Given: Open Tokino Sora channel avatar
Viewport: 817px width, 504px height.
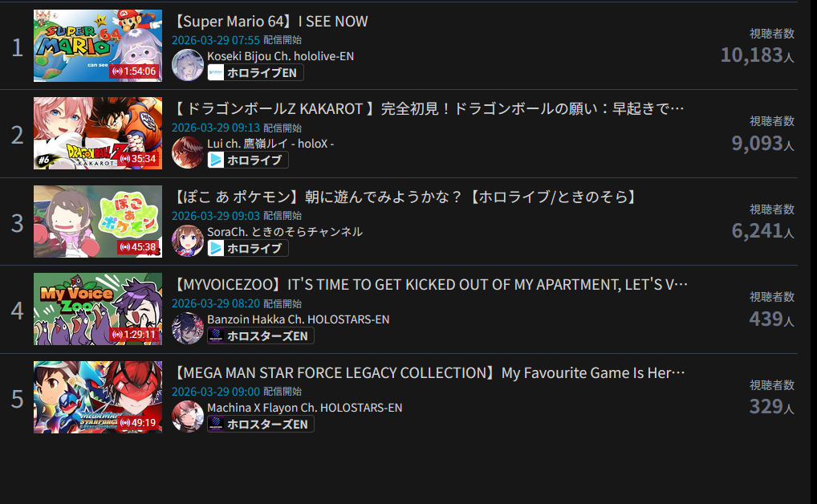Looking at the screenshot, I should (x=188, y=240).
